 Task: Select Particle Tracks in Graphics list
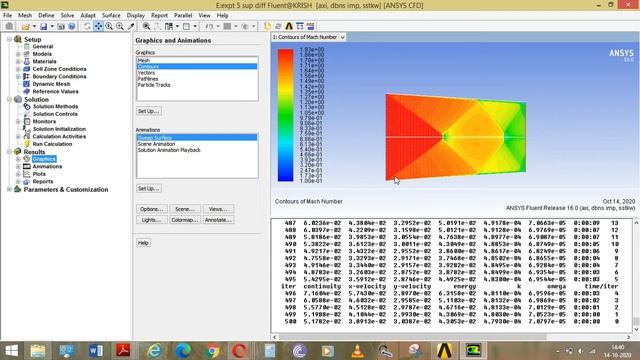pyautogui.click(x=197, y=85)
